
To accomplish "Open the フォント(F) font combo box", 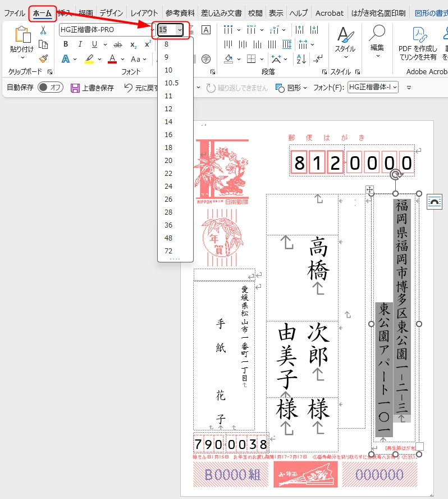I will pos(373,87).
